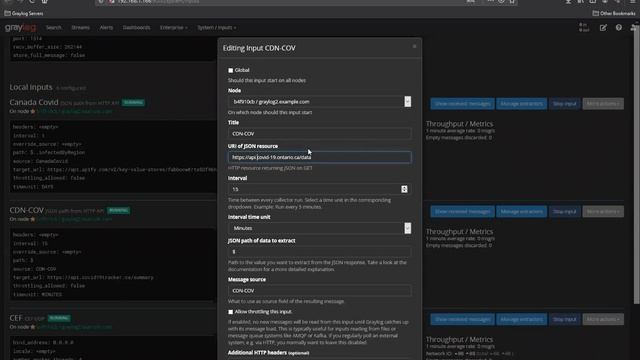Viewport: 640px width, 360px height.
Task: Expand the Enterprise menu
Action: (x=173, y=28)
